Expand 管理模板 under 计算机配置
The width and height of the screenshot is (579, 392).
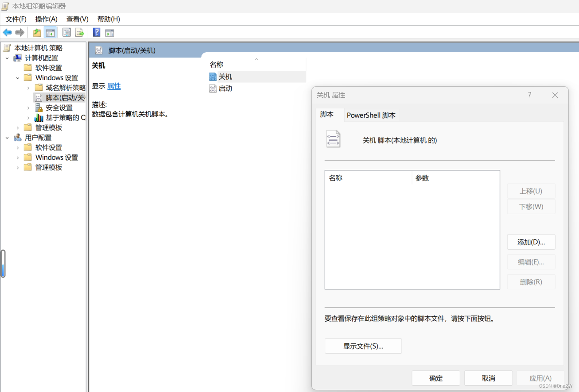tap(18, 127)
